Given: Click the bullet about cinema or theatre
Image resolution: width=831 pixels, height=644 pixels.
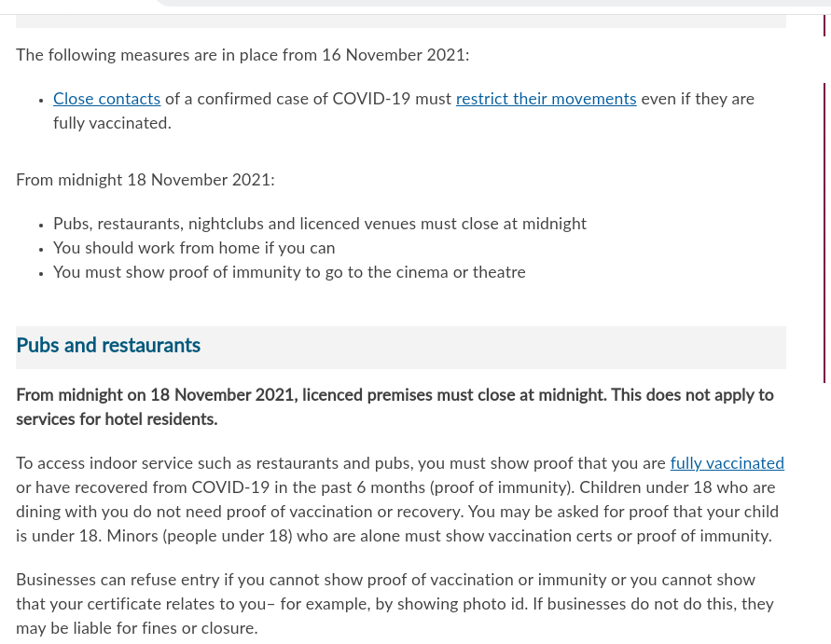Looking at the screenshot, I should click(x=289, y=273).
